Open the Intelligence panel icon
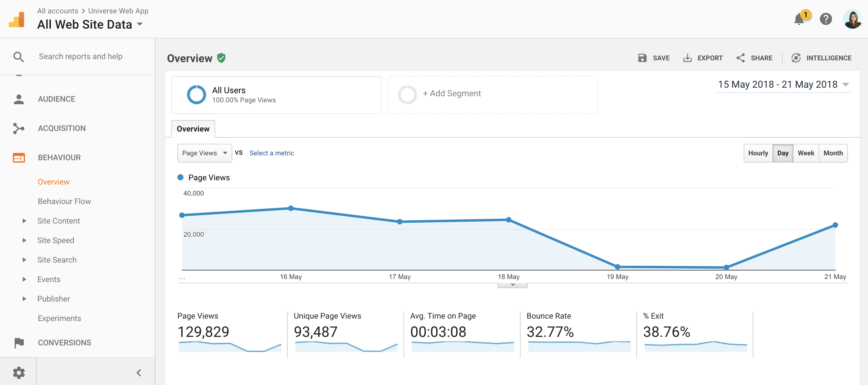The height and width of the screenshot is (385, 868). click(795, 58)
